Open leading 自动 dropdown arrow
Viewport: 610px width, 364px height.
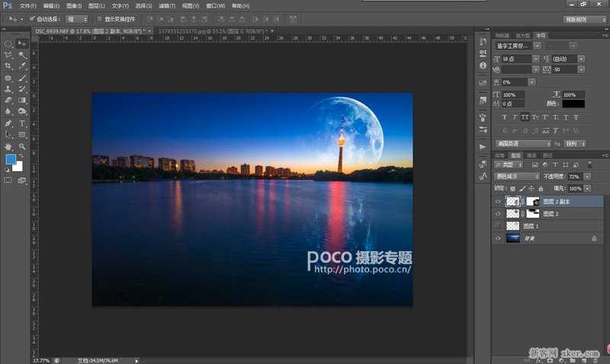click(581, 59)
